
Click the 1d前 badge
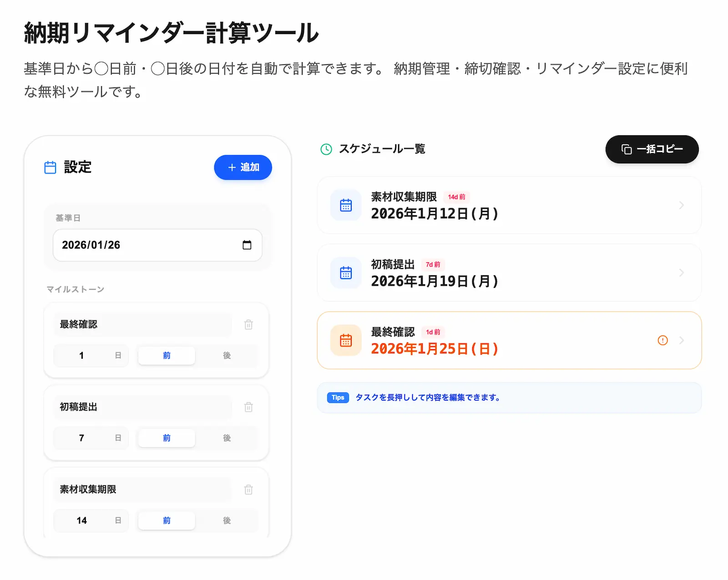[433, 332]
